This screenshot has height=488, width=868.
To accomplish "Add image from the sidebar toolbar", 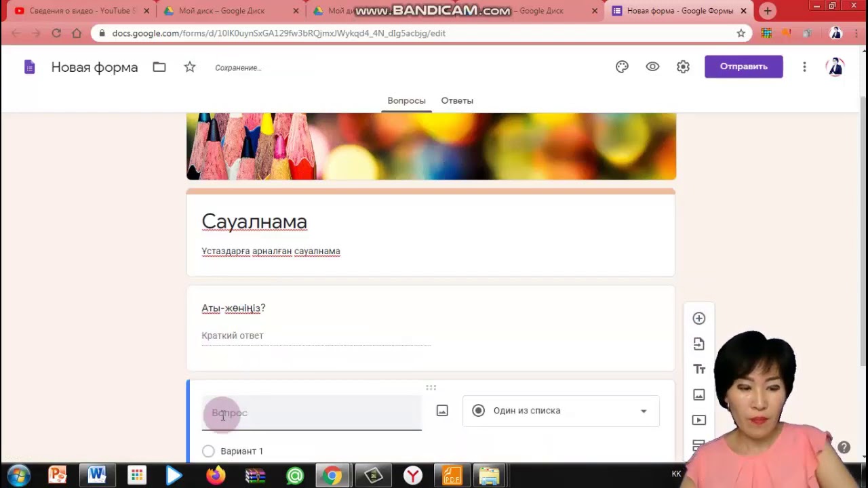I will pos(699,394).
